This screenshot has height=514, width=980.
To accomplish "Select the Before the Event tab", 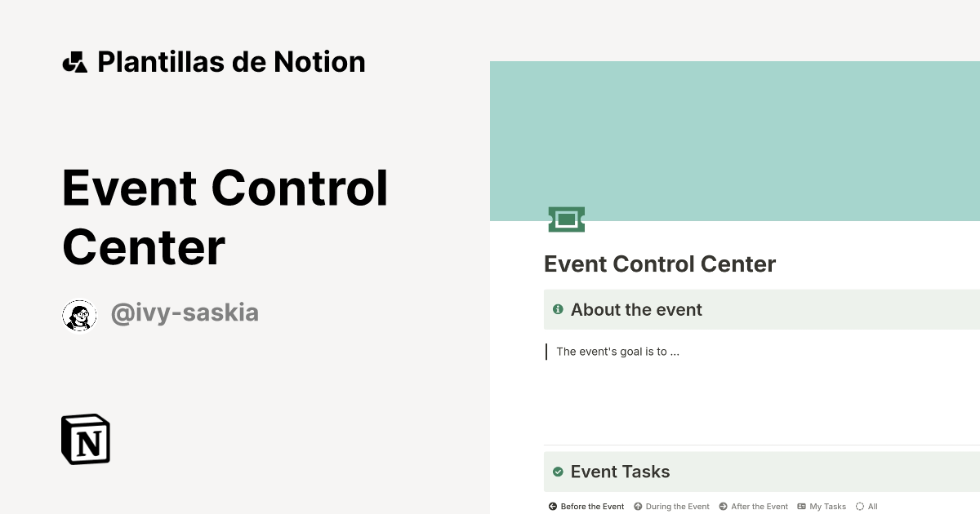I will point(586,507).
